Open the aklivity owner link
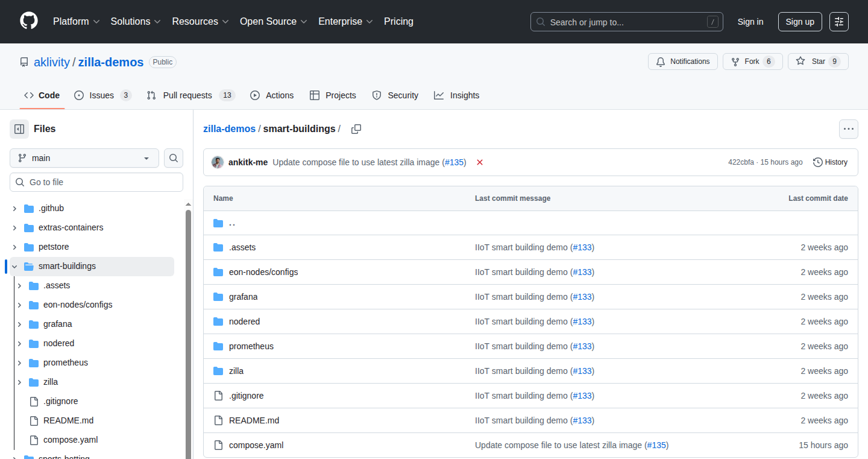The image size is (868, 459). pos(52,62)
